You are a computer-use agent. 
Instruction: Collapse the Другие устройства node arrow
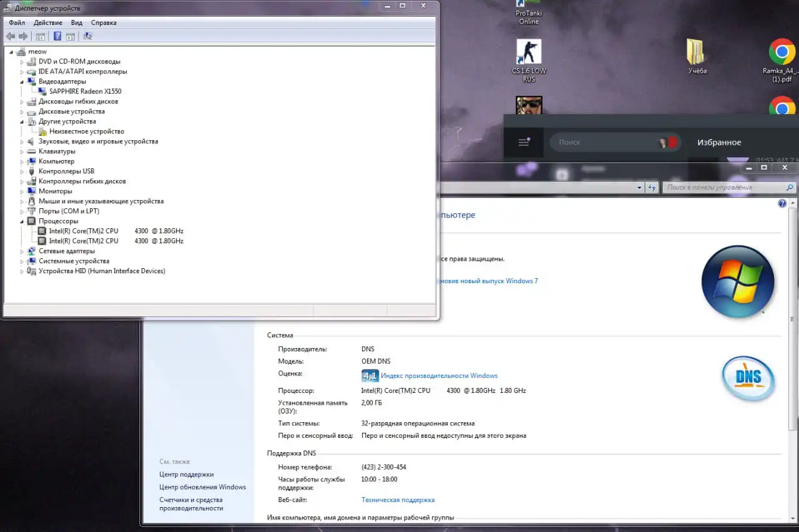22,122
